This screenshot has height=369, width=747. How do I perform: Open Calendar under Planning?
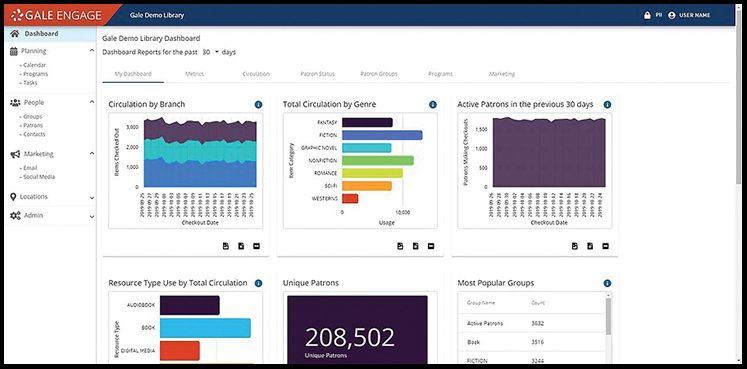click(x=34, y=65)
